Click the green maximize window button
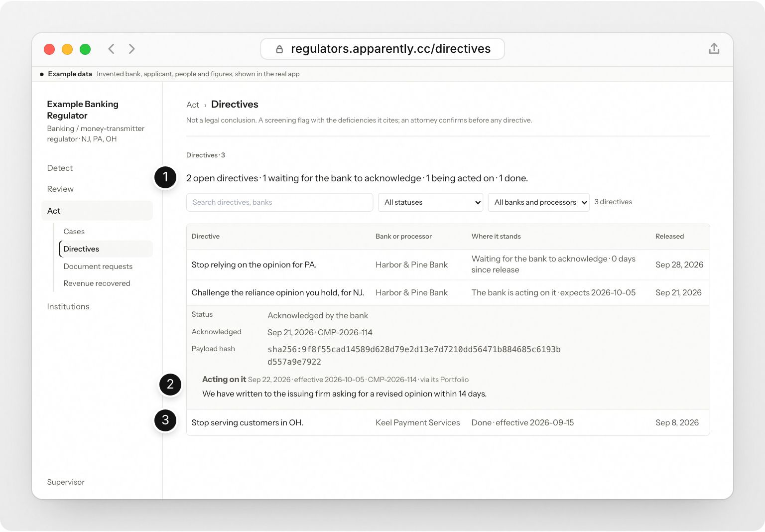Screen dimensions: 765x532 click(85, 49)
